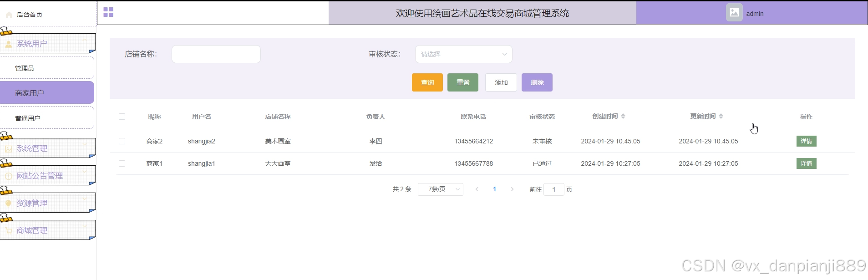Open 详情 for 美术画室 row

806,141
